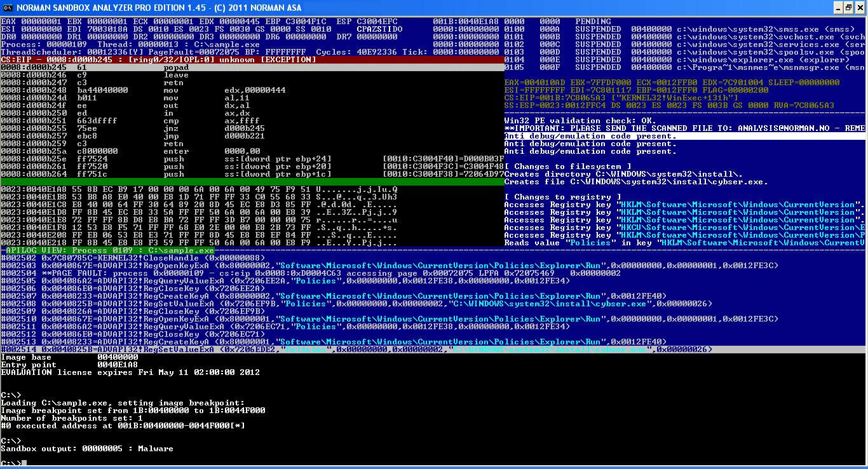
Task: Click the red CS:EIP exception header bar
Action: pyautogui.click(x=252, y=60)
